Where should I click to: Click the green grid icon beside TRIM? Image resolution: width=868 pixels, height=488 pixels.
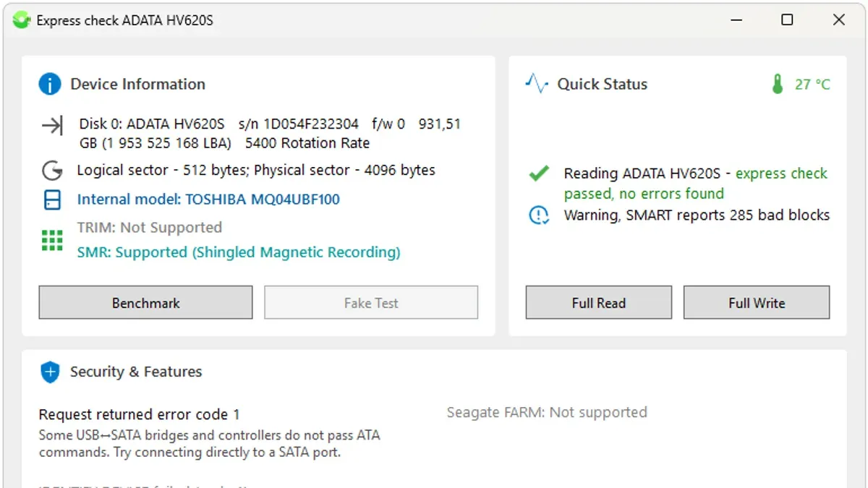(x=52, y=240)
